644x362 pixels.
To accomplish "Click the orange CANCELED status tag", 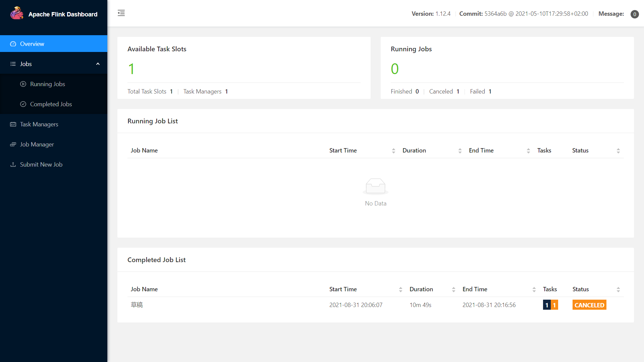I will pos(589,305).
